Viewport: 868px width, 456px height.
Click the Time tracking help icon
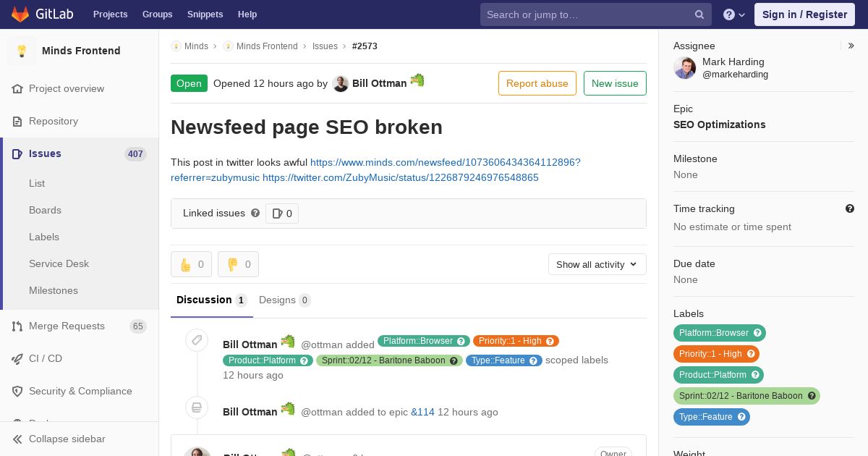(850, 208)
